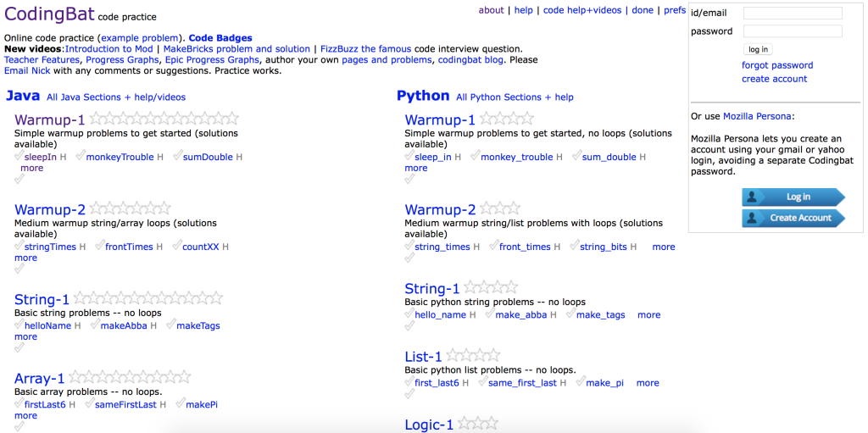Click the checkmark icon beside frontTimes
868x433 pixels.
click(x=100, y=246)
